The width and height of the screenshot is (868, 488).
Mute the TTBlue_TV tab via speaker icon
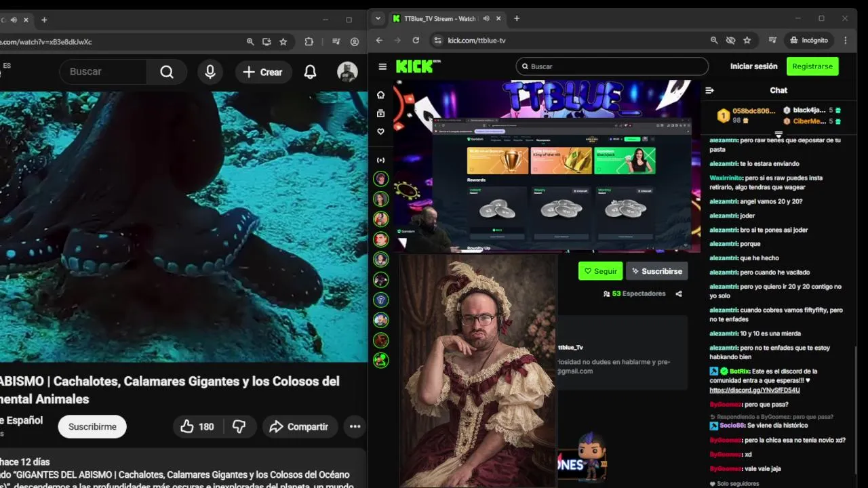[486, 19]
